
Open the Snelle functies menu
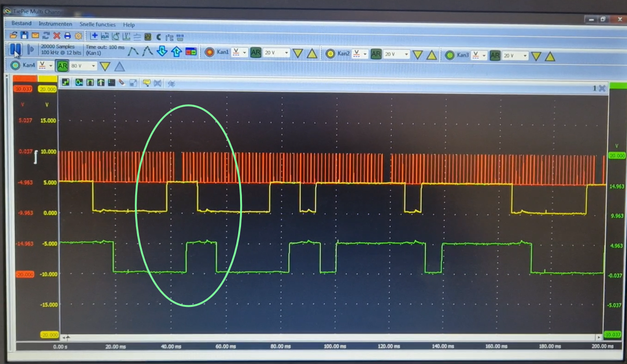(98, 24)
